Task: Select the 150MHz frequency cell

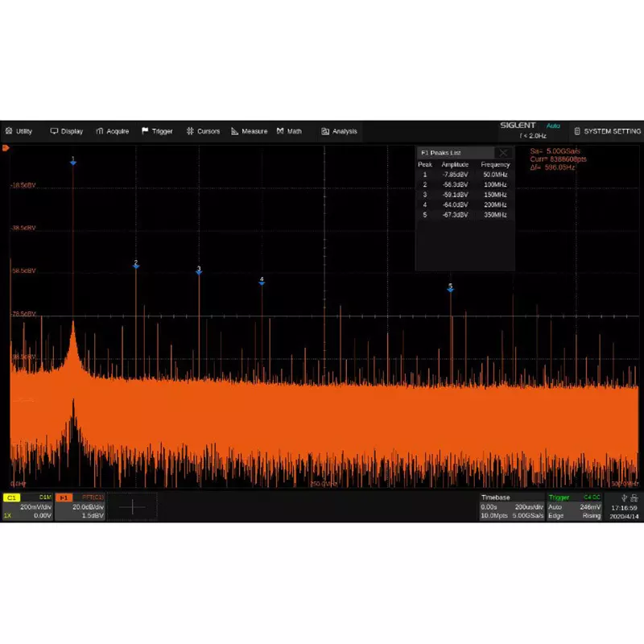Action: point(495,195)
